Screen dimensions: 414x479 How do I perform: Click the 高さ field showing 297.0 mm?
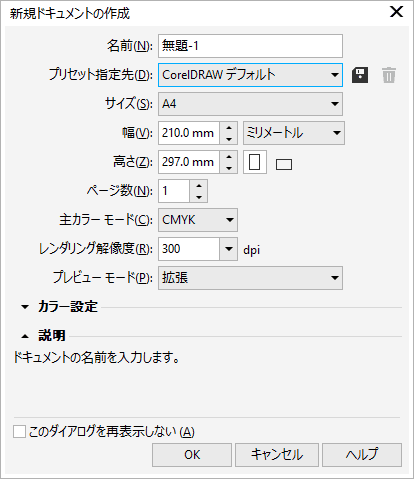189,162
